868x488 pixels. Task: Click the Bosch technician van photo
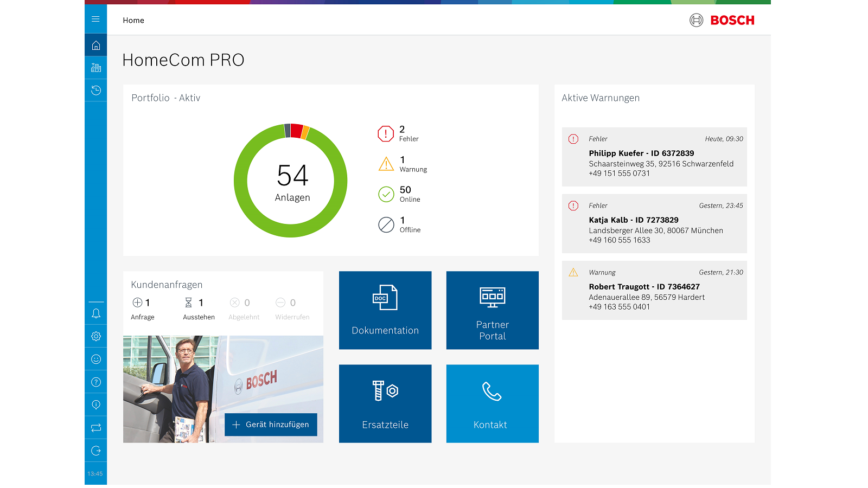[x=223, y=389]
